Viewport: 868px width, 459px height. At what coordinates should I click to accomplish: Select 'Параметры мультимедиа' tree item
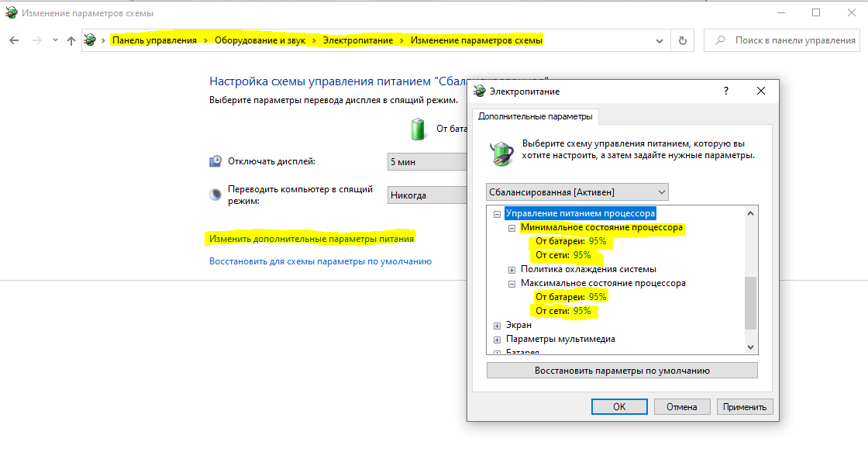click(560, 339)
